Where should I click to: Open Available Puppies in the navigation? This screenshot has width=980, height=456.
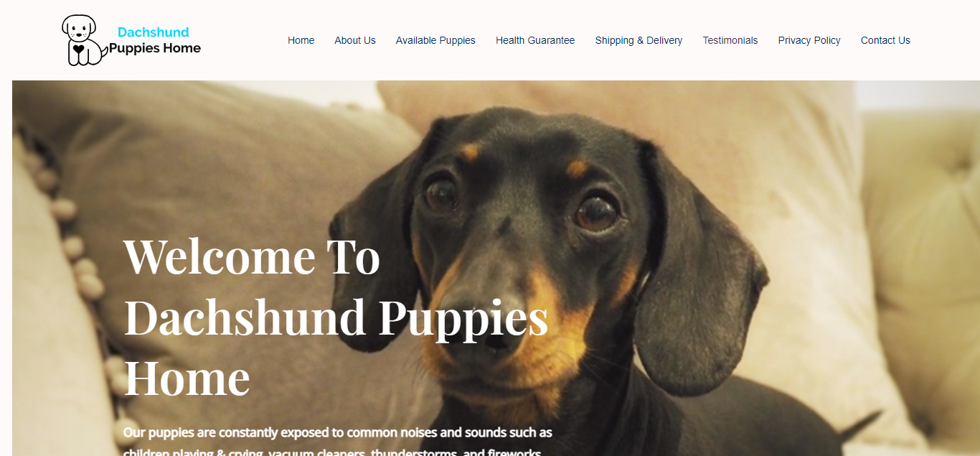(x=435, y=40)
